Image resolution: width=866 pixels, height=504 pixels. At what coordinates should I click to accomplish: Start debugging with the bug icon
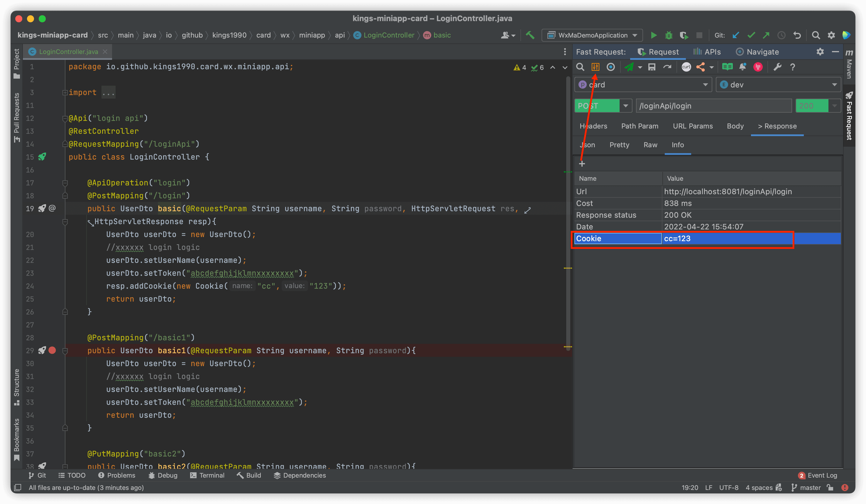[x=668, y=35]
